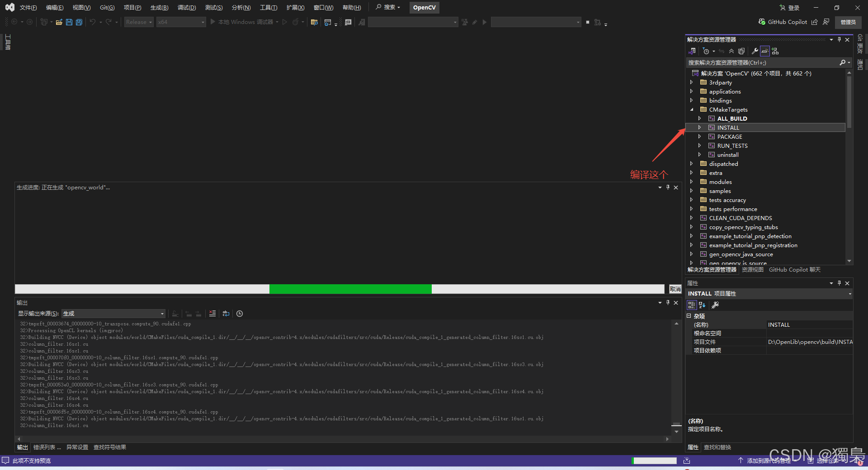Expand the ALL_BUILD project node

click(x=699, y=119)
